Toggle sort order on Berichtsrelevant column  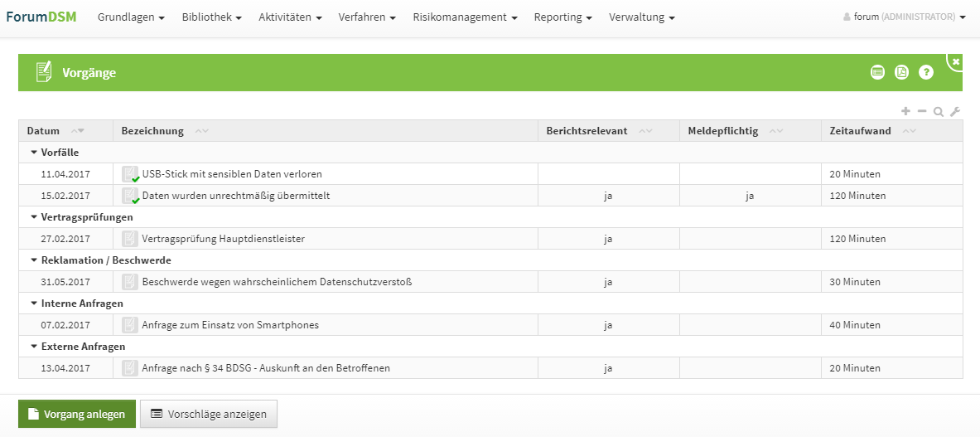click(x=646, y=131)
